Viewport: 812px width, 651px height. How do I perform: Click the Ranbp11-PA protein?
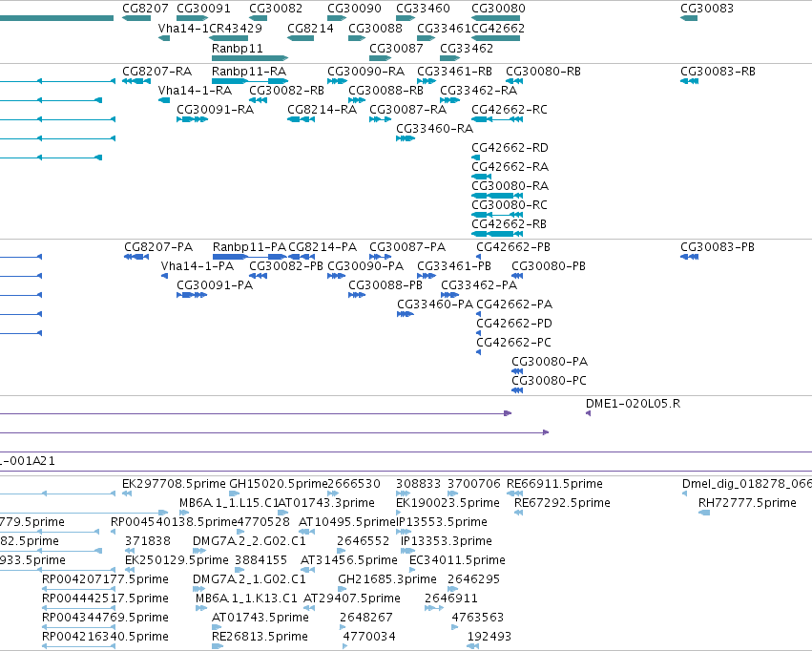(x=250, y=257)
